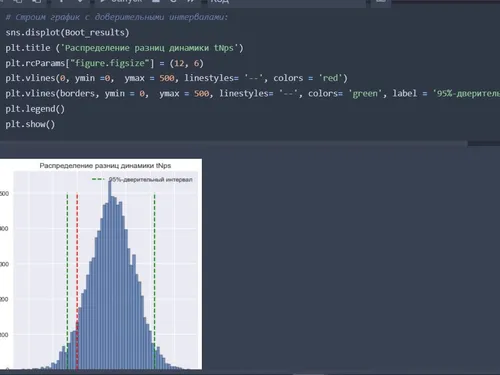
Task: Click the 95% interval legend entry in plot
Action: (x=142, y=179)
